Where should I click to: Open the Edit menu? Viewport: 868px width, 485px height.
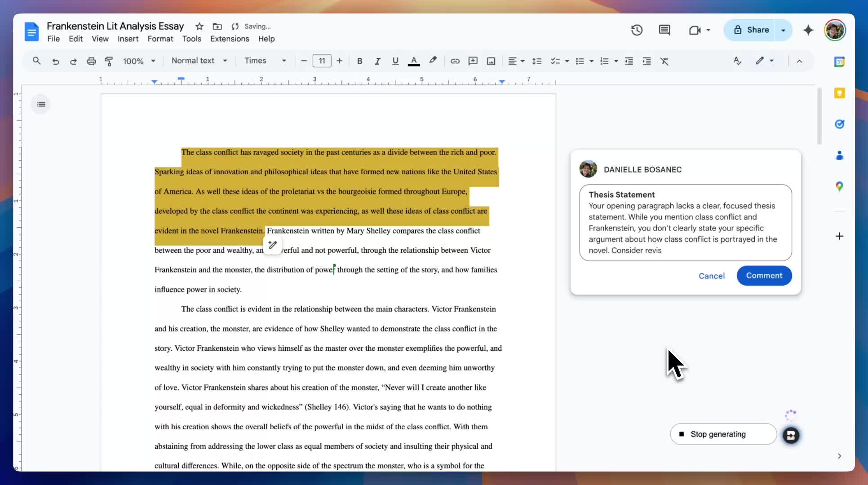click(x=75, y=39)
